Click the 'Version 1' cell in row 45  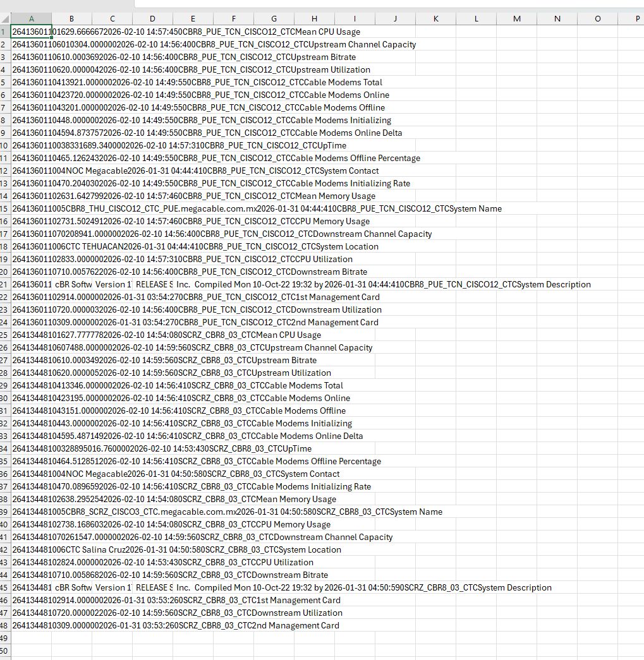coord(112,587)
